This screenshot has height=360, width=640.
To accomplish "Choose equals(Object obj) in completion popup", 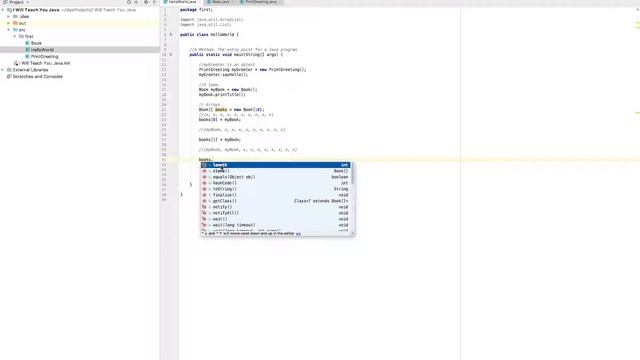I will pos(276,177).
